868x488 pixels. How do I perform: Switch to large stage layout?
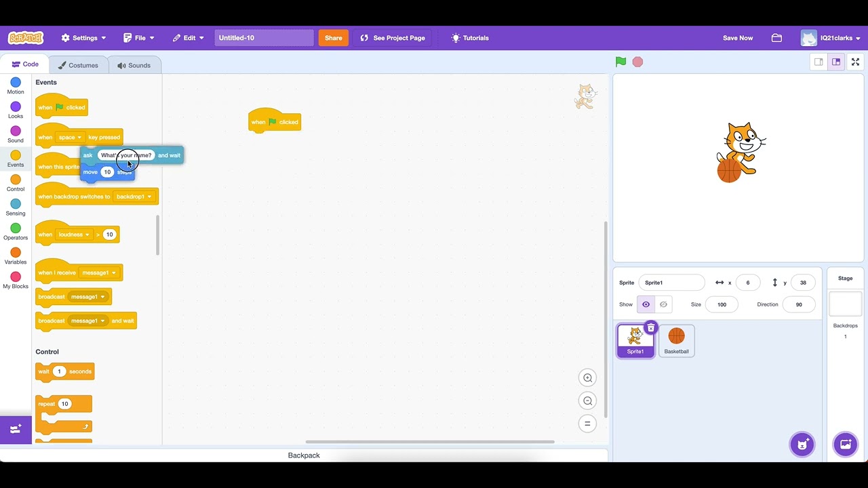pos(836,62)
